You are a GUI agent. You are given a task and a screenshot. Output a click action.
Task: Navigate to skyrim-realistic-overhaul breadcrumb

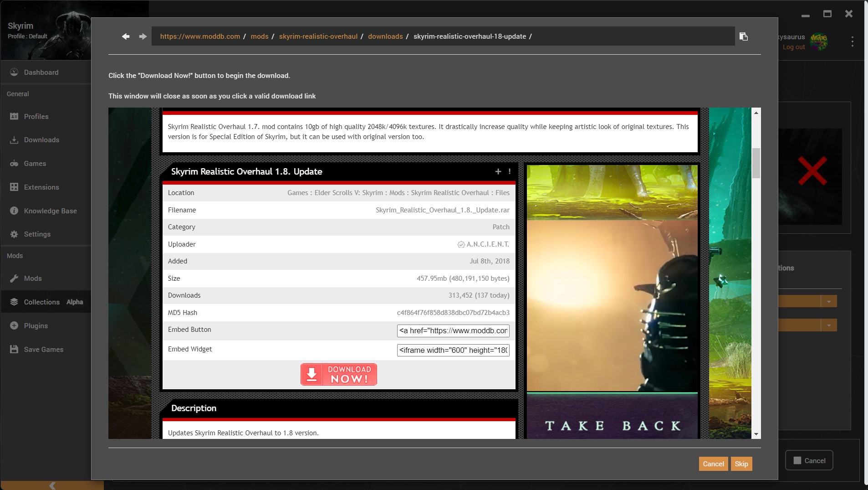(318, 36)
